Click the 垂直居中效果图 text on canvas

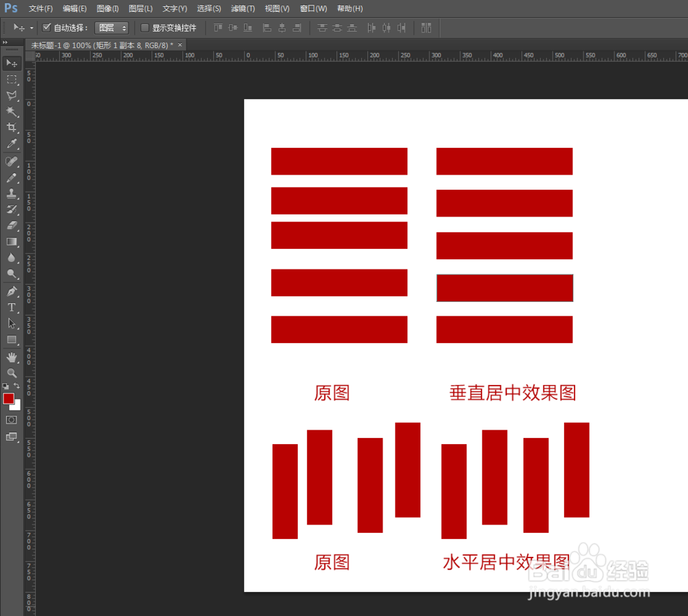[x=513, y=393]
